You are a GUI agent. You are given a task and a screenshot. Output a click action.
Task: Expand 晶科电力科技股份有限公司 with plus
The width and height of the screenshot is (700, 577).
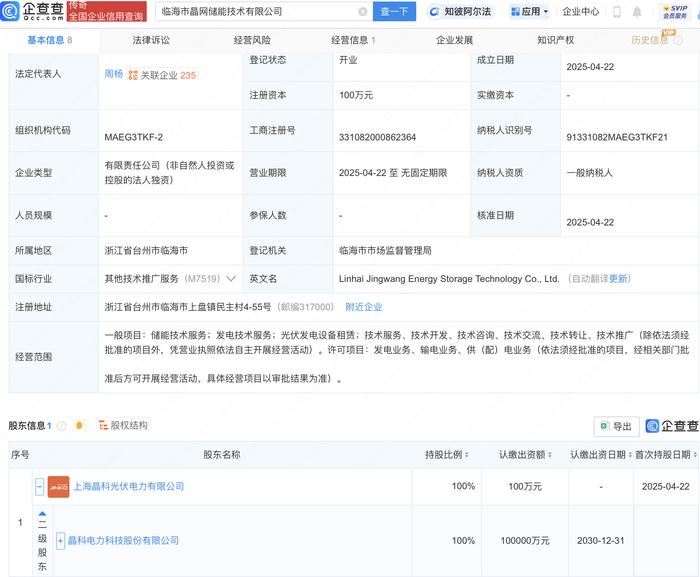60,541
